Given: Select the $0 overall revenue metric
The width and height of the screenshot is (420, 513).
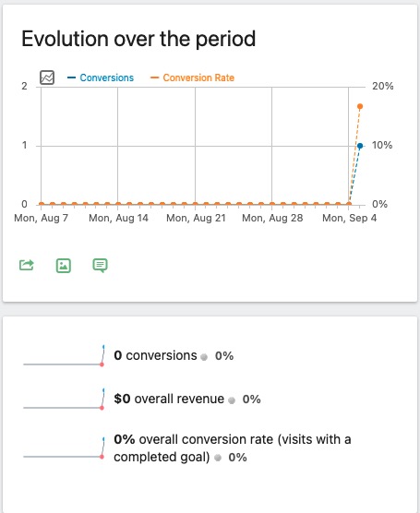Looking at the screenshot, I should pos(169,400).
